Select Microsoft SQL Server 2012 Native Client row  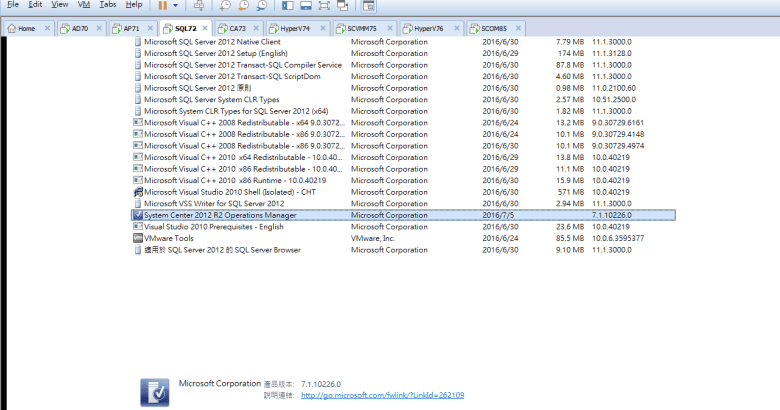(x=211, y=42)
